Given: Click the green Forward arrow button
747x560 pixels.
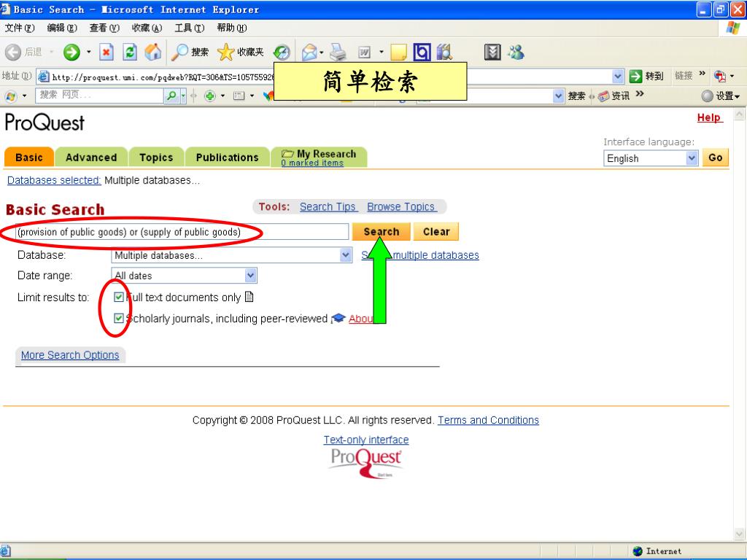Looking at the screenshot, I should 71,52.
